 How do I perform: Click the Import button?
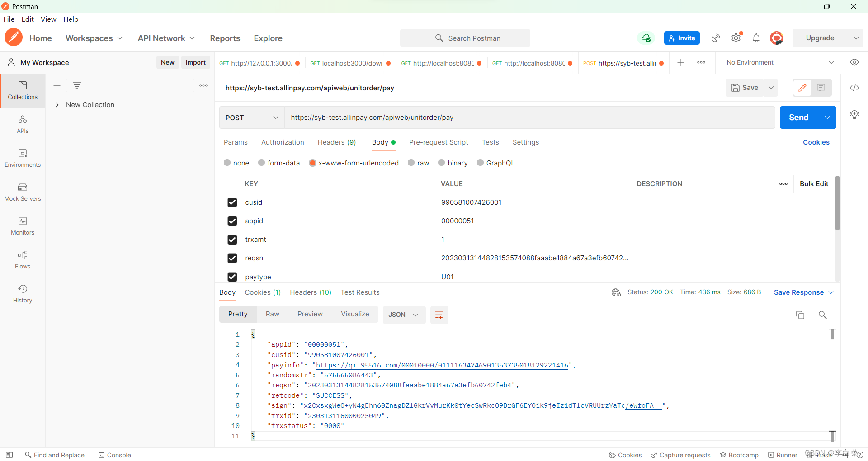(195, 62)
